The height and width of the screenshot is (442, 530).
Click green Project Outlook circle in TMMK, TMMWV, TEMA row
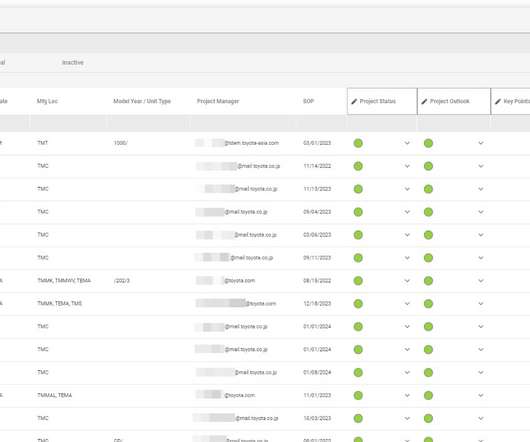[428, 281]
